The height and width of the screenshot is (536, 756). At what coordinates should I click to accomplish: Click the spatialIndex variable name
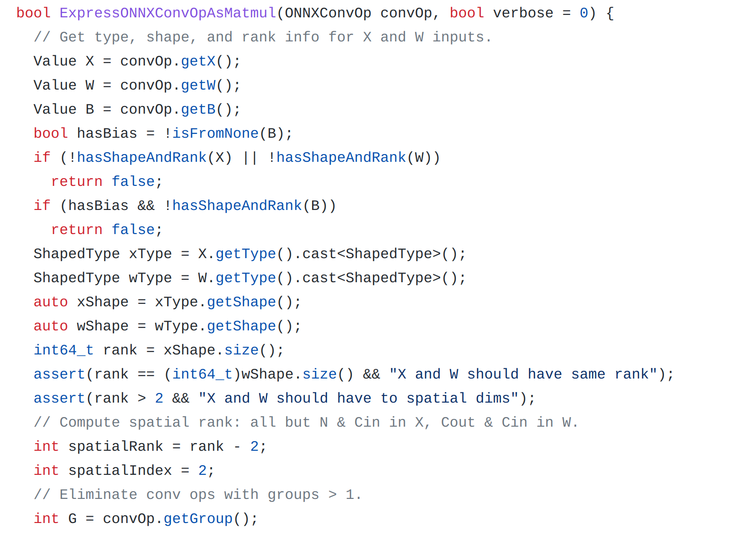pyautogui.click(x=120, y=471)
